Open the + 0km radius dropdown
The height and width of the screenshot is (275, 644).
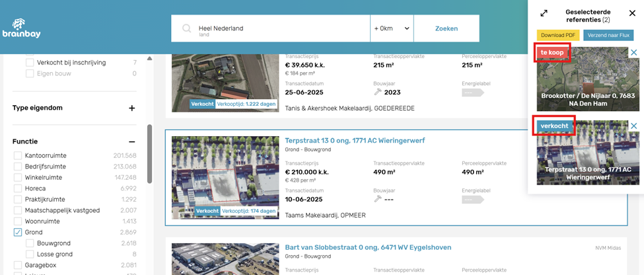pyautogui.click(x=392, y=28)
